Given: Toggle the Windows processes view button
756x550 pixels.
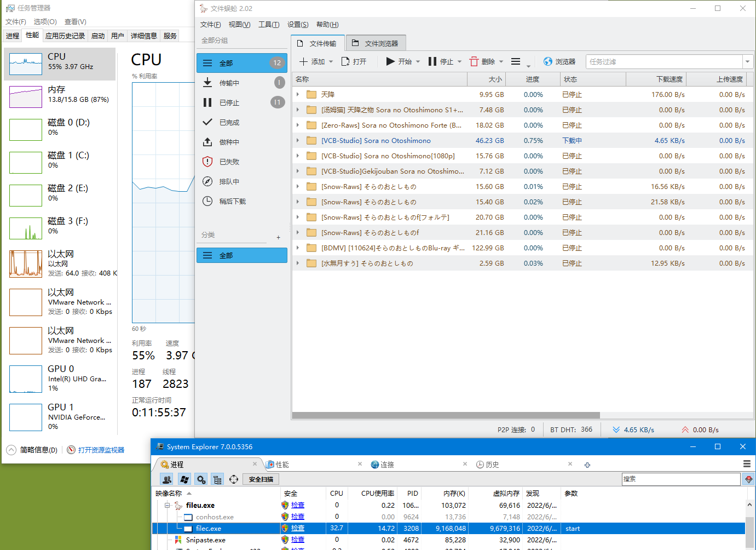Looking at the screenshot, I should pos(184,479).
